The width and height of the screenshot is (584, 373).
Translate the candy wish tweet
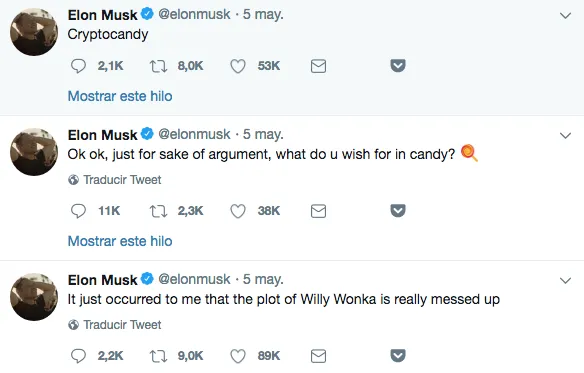[115, 180]
